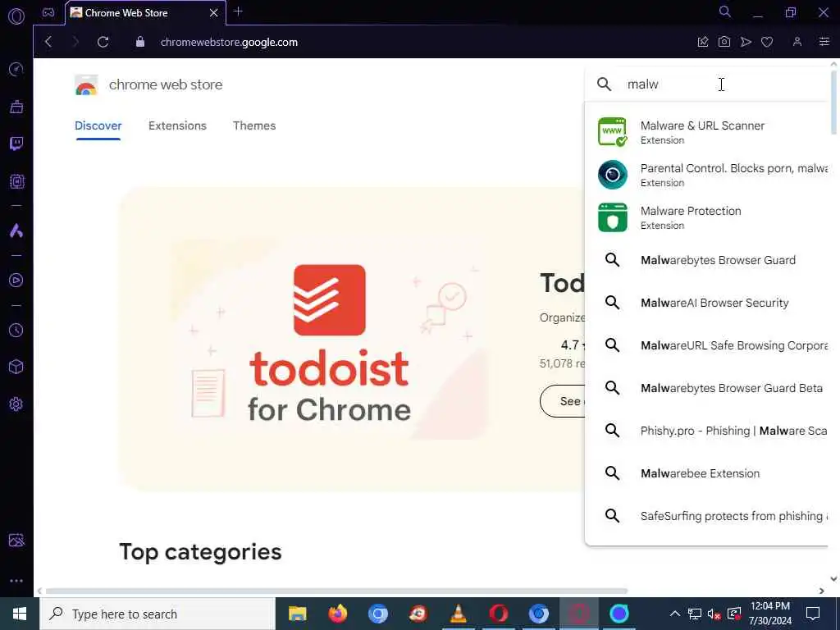Open the profile account icon
The height and width of the screenshot is (630, 840).
pos(797,42)
